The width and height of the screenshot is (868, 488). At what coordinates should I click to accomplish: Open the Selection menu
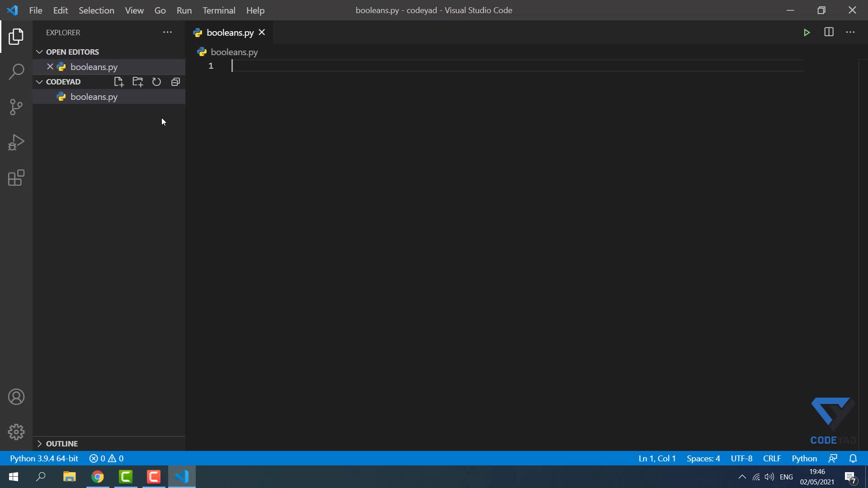click(96, 10)
